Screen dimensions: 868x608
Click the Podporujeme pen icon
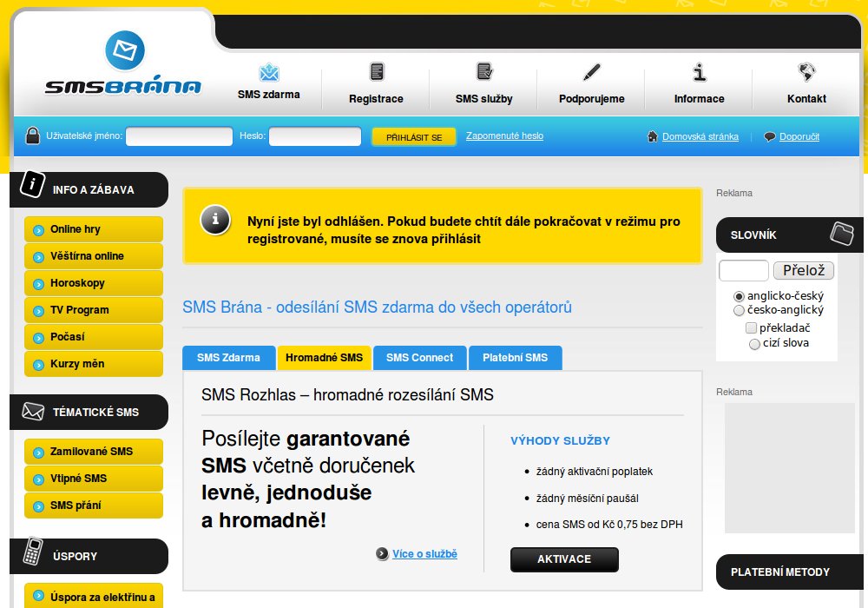tap(592, 71)
